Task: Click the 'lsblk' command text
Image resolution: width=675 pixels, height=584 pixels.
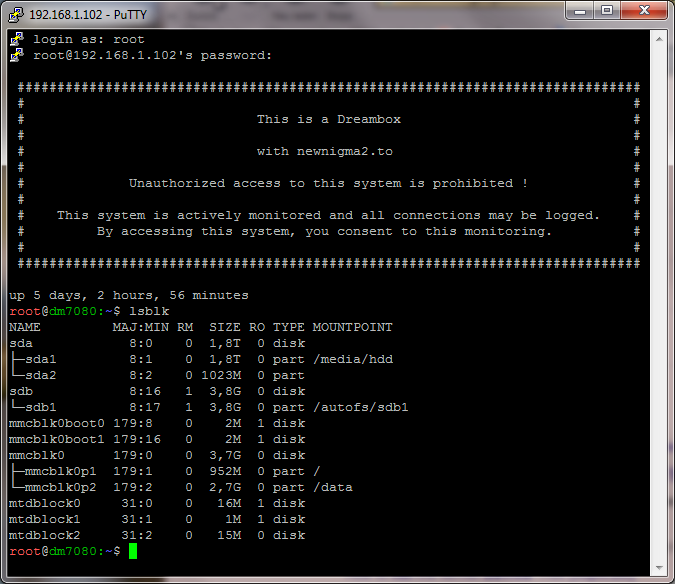Action: tap(148, 311)
